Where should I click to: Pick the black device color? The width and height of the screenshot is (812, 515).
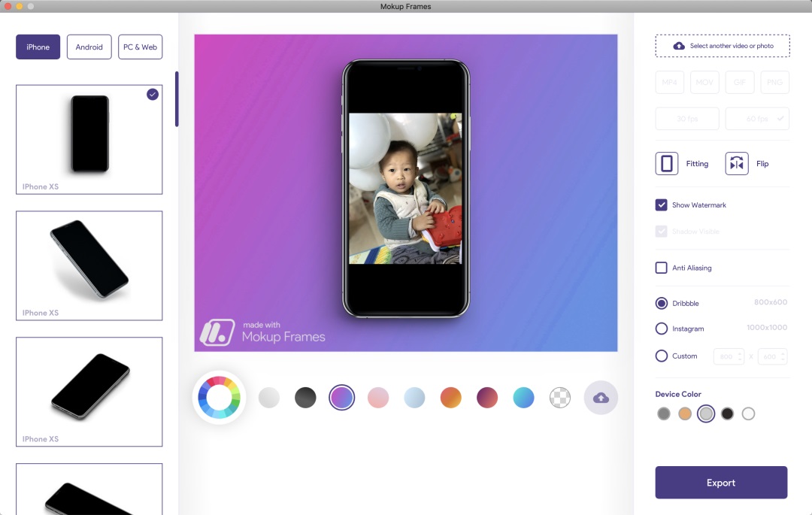tap(727, 414)
